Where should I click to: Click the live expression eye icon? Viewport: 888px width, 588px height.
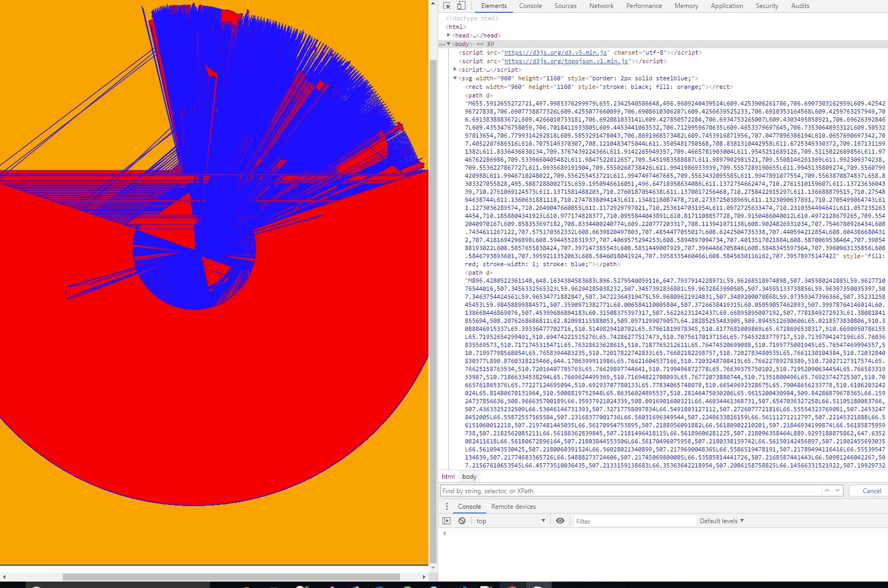[560, 521]
